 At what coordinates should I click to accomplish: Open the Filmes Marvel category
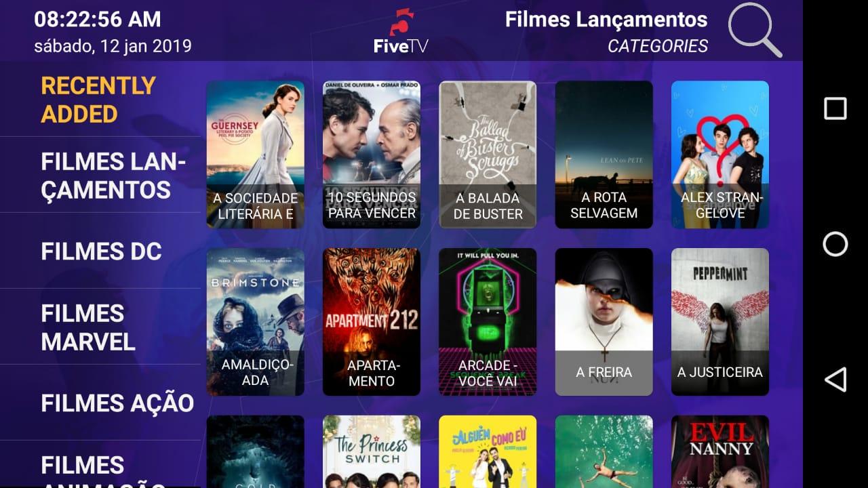point(88,327)
